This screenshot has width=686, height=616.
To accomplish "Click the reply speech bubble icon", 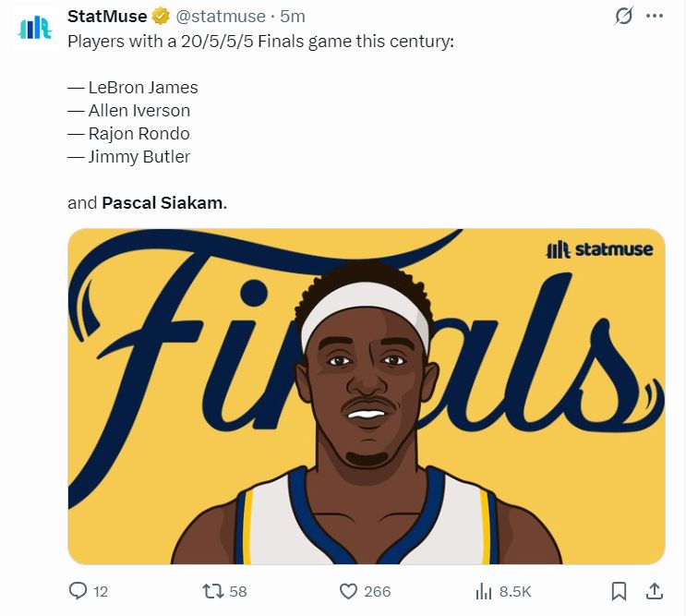I will tap(78, 591).
